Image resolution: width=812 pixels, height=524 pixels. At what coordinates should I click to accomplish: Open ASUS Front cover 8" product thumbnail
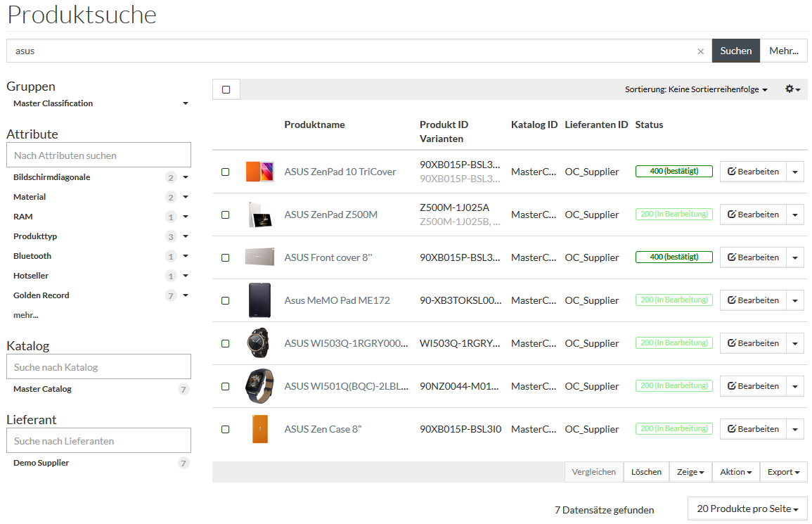click(259, 257)
